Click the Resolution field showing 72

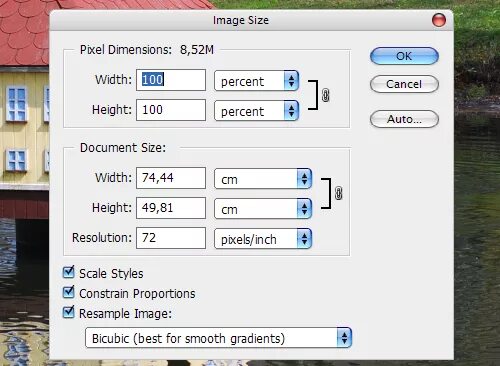pyautogui.click(x=171, y=238)
